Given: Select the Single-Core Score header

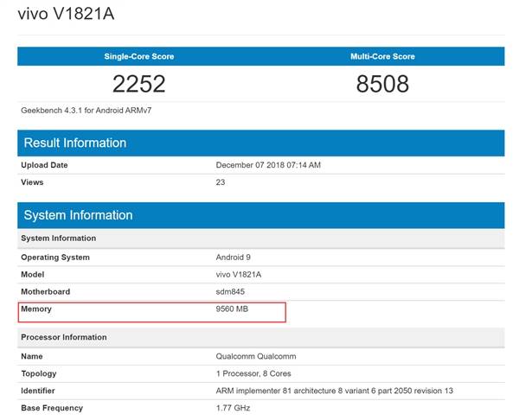Looking at the screenshot, I should (139, 56).
